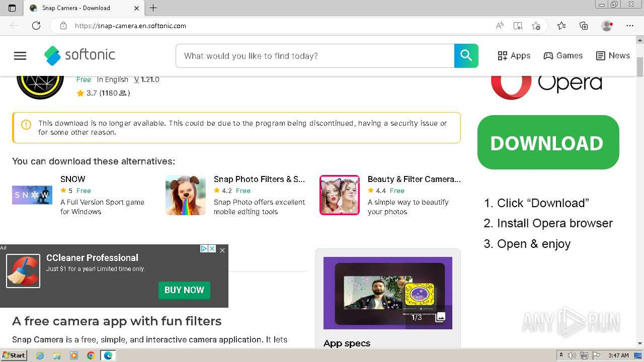Click the Beauty & Filter Camera thumbnail
The image size is (644, 362).
click(340, 195)
